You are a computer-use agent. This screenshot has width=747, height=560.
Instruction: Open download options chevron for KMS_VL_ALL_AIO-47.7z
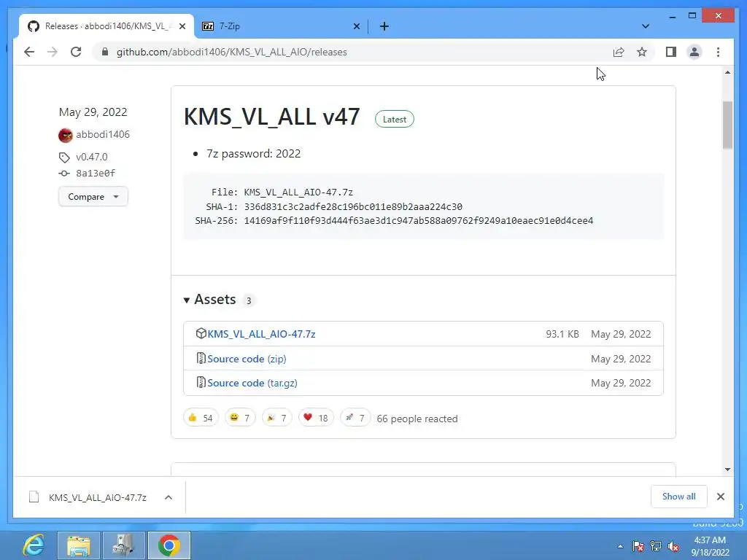[x=169, y=497]
